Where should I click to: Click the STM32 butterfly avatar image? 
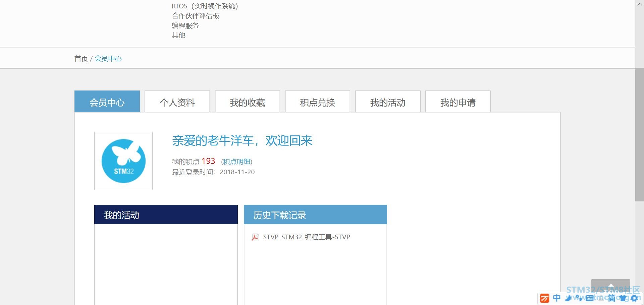coord(123,161)
